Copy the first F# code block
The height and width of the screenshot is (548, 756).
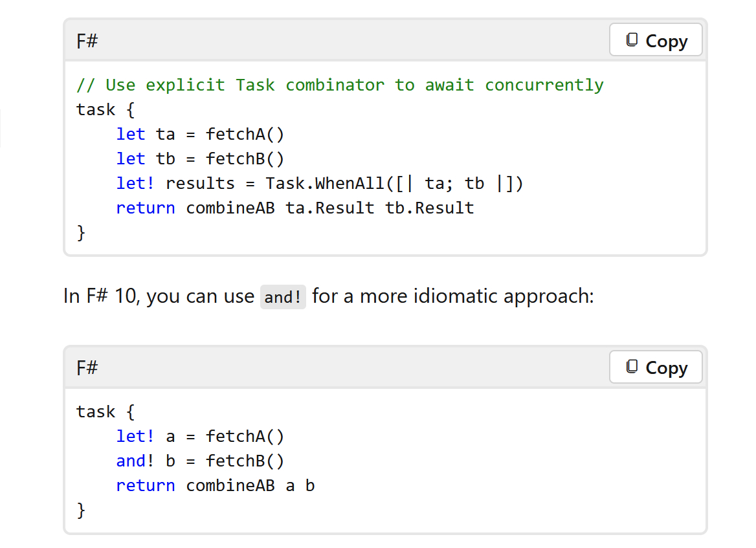656,41
